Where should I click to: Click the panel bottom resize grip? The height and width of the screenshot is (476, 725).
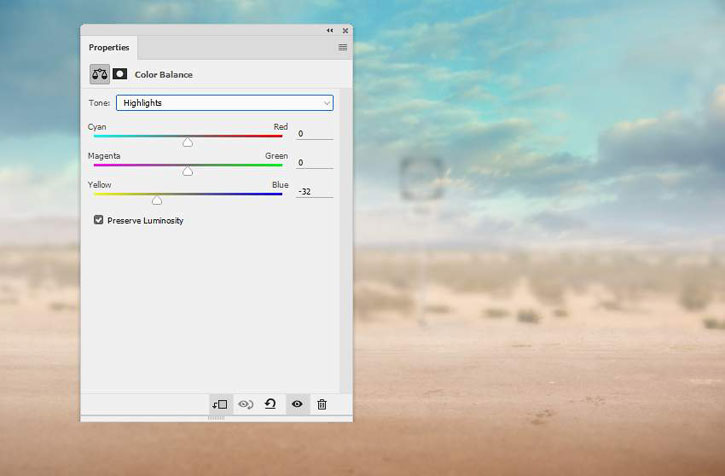(216, 418)
